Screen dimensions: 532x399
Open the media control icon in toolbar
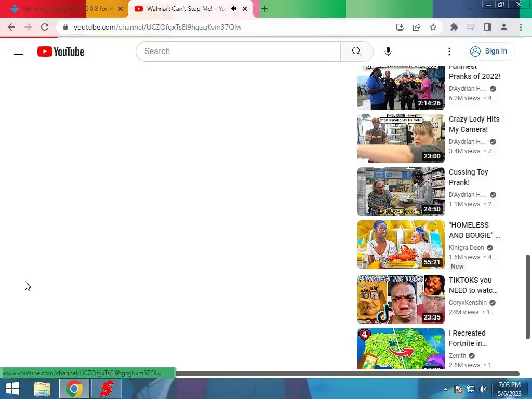pyautogui.click(x=471, y=27)
